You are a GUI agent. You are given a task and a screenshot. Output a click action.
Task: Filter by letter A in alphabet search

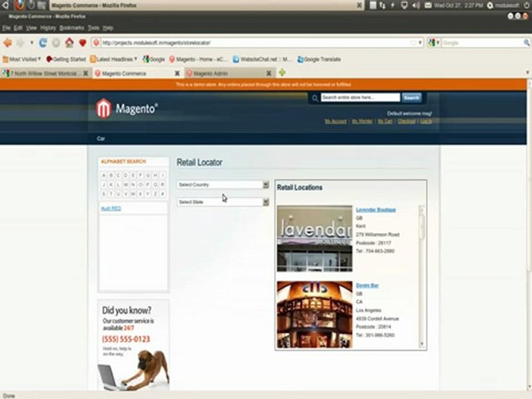tap(104, 176)
